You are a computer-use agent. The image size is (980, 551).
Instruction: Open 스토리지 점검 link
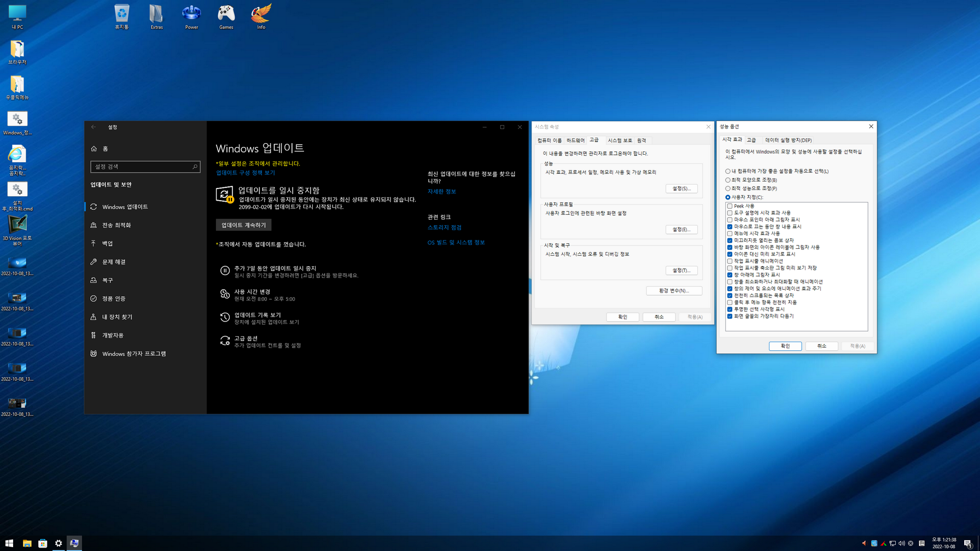[445, 227]
